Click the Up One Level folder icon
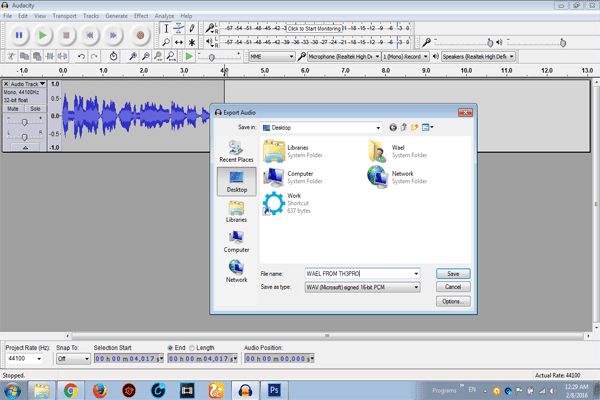Screen dimensions: 600x400 coord(405,128)
